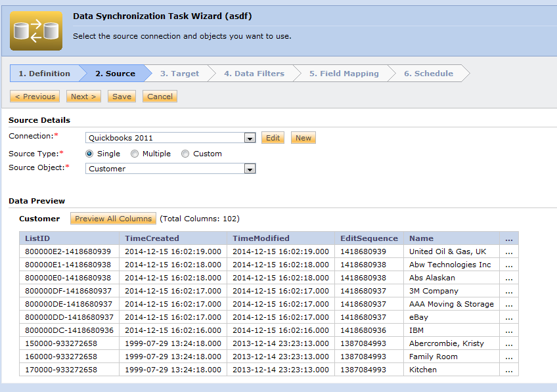
Task: Click the ellipsis column header
Action: [x=509, y=238]
